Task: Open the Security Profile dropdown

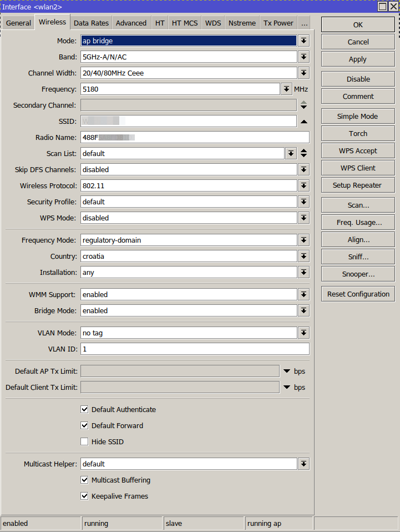Action: 303,202
